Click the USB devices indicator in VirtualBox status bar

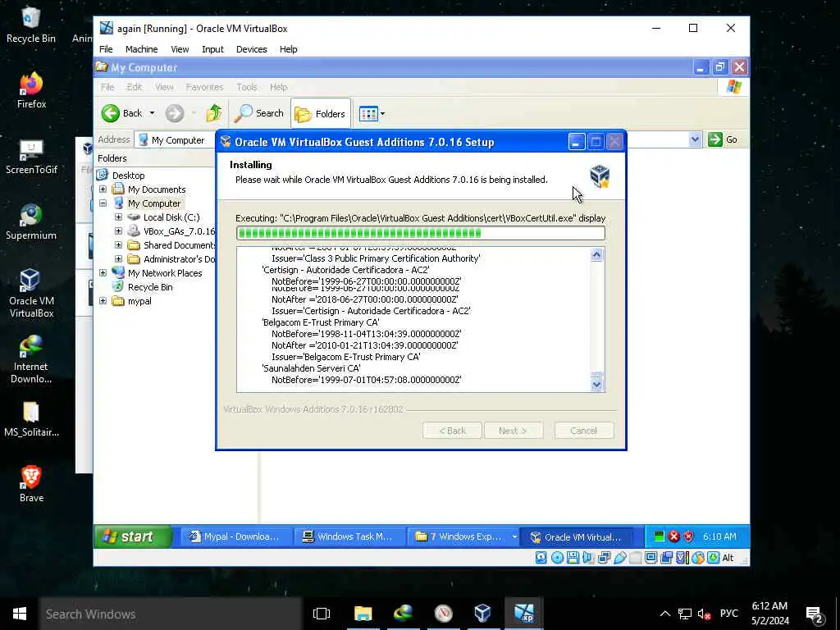pos(620,558)
